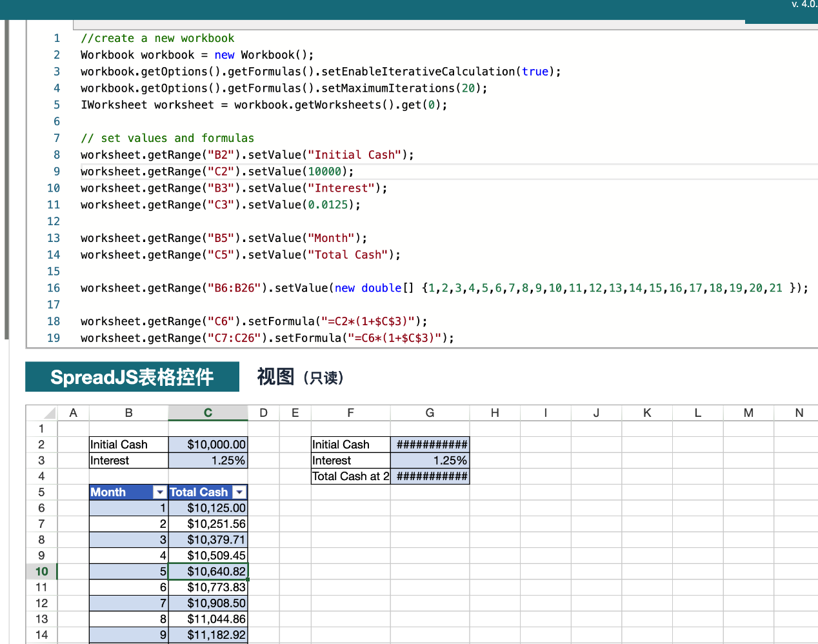Click row 10 header

click(x=41, y=571)
